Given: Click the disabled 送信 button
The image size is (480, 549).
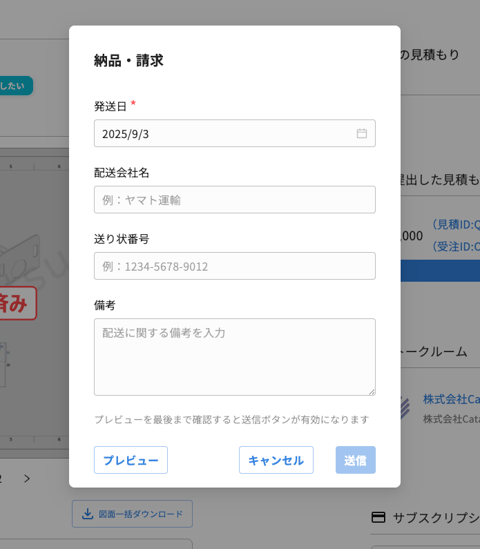Looking at the screenshot, I should (x=355, y=460).
